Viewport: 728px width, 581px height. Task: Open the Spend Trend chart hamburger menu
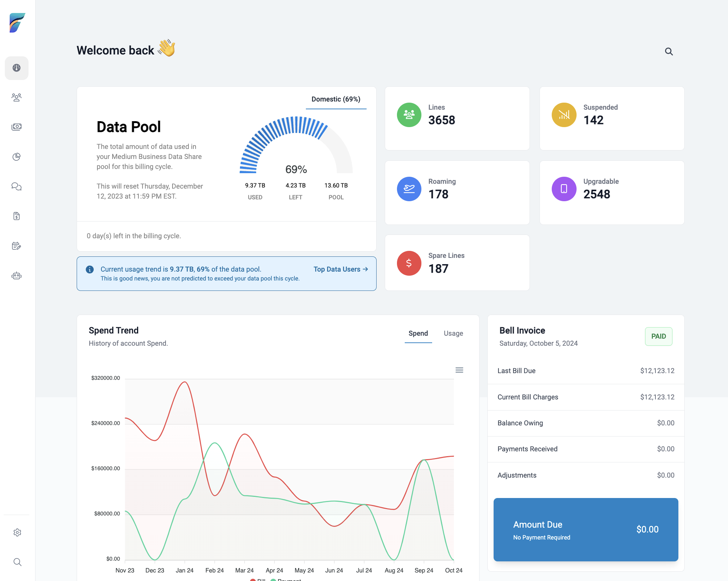pyautogui.click(x=459, y=370)
